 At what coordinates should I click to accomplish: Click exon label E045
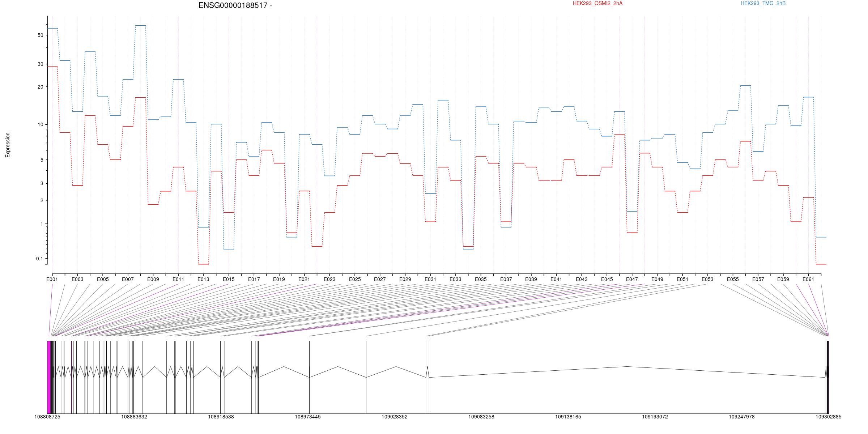click(x=607, y=279)
